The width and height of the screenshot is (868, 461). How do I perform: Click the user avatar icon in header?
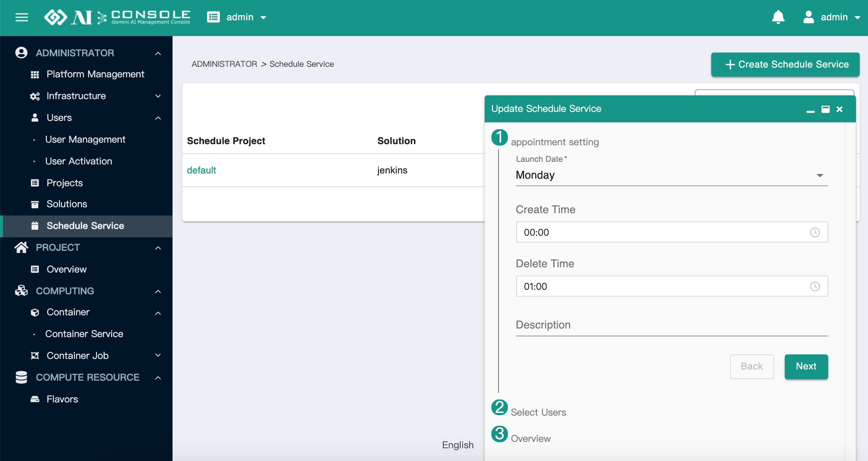coord(808,17)
